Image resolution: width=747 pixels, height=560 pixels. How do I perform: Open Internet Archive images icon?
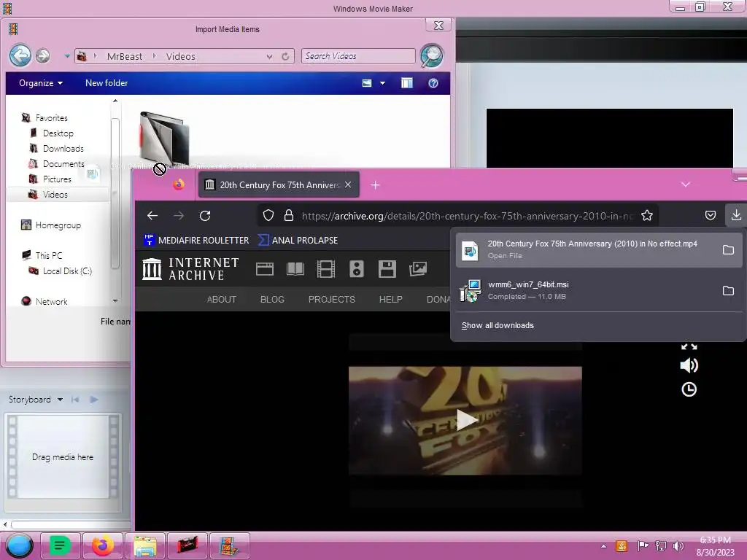tap(418, 269)
